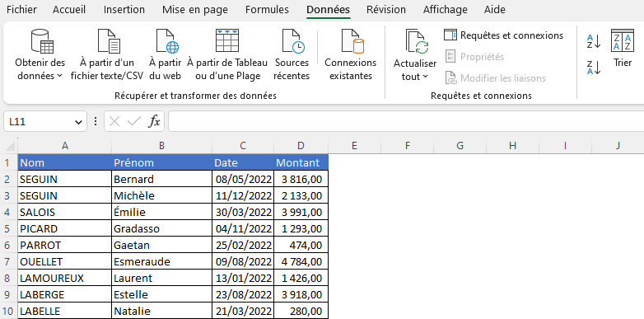Click the Insert Function fx button
The image size is (644, 319).
(154, 122)
